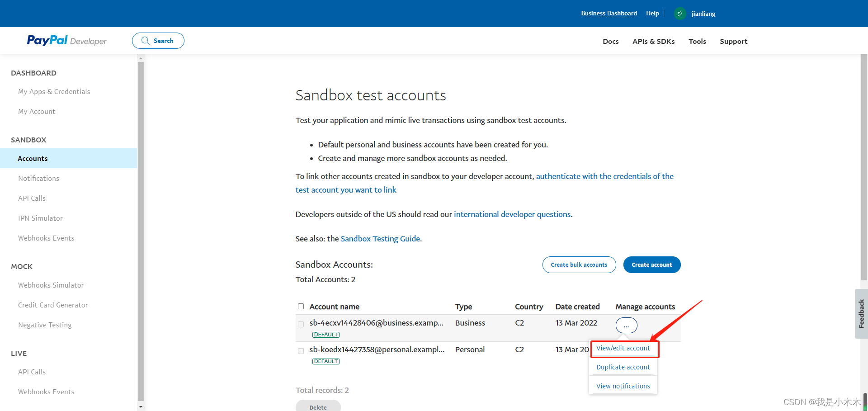Image resolution: width=868 pixels, height=411 pixels.
Task: Go to Business Dashboard
Action: tap(609, 13)
